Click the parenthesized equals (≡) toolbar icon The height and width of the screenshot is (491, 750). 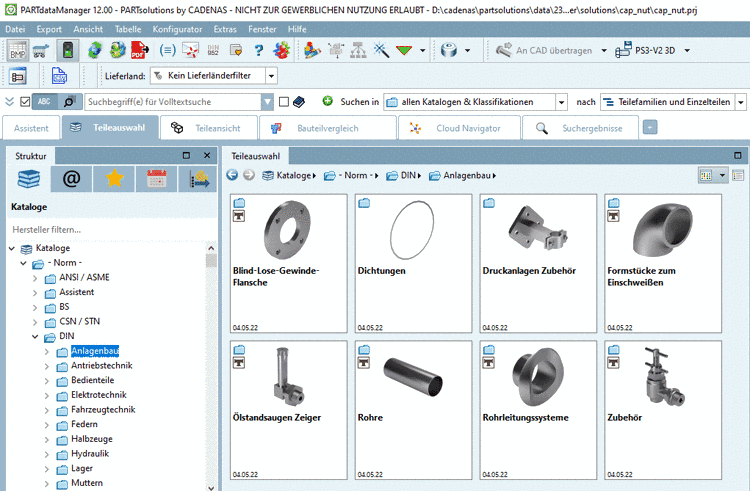tap(167, 50)
